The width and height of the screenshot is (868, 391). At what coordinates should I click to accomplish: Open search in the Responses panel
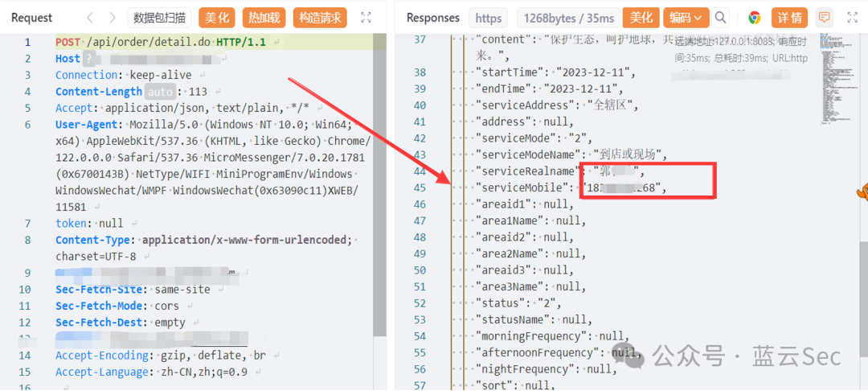pyautogui.click(x=720, y=18)
